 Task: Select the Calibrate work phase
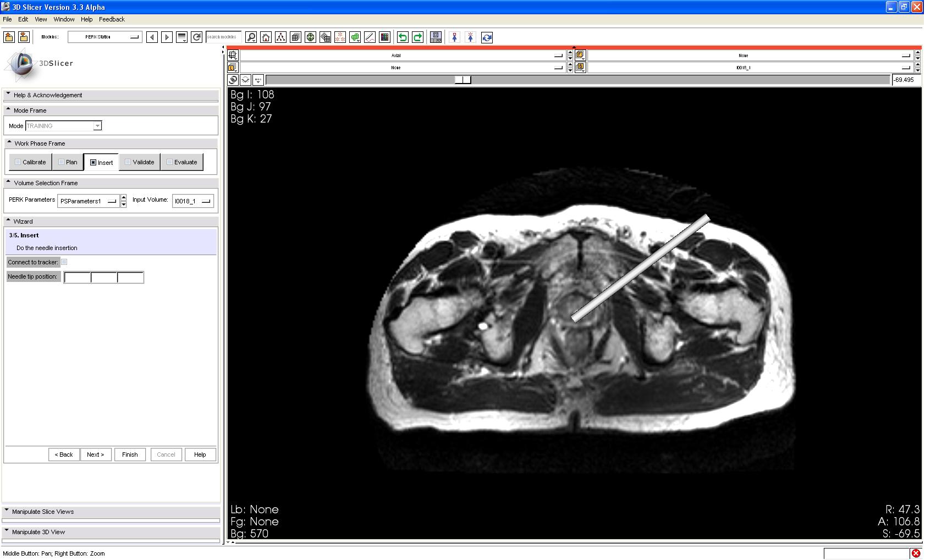(x=31, y=162)
